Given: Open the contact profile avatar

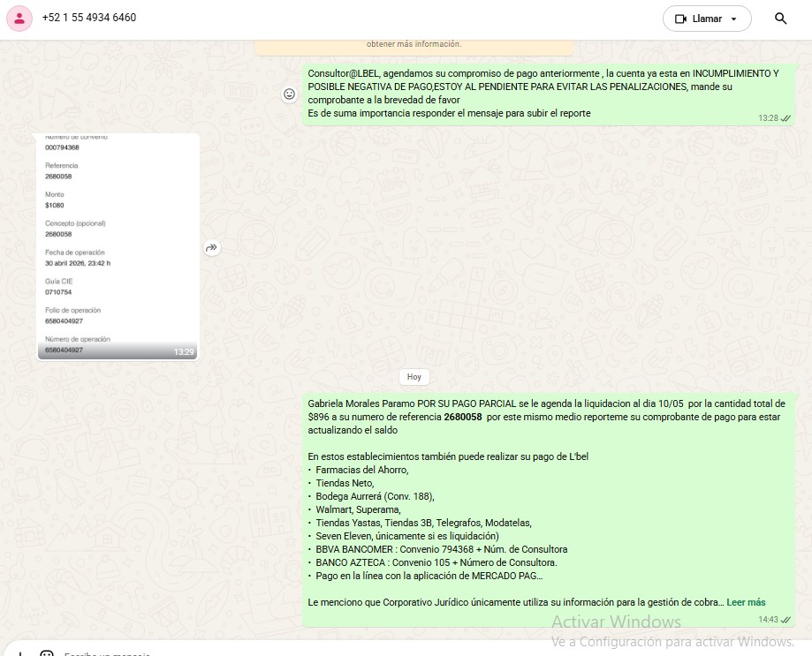Looking at the screenshot, I should (19, 19).
